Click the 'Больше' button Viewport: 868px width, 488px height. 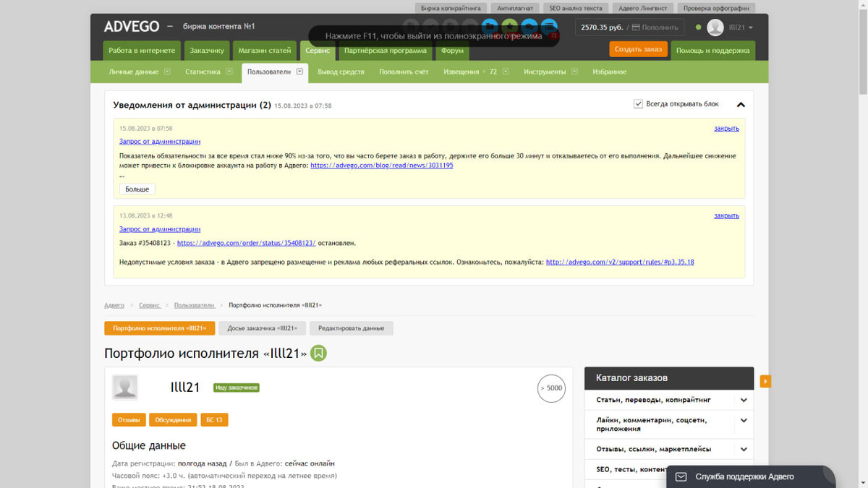click(137, 189)
